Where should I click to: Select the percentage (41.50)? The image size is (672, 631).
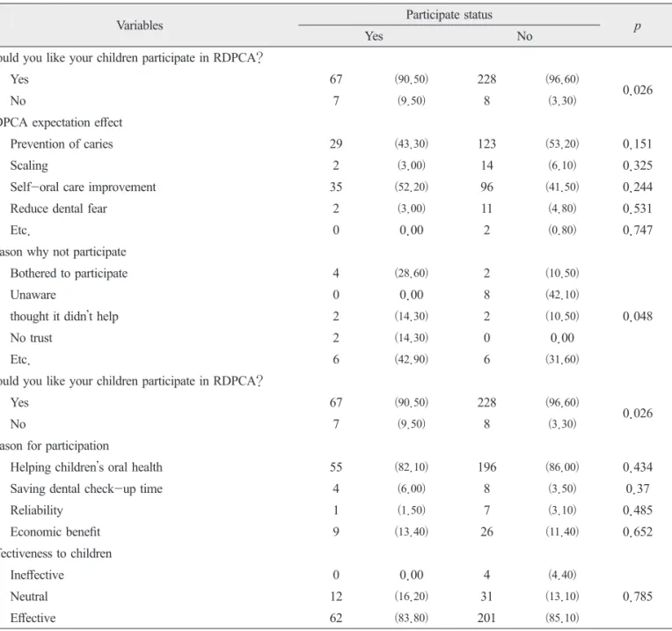point(562,187)
